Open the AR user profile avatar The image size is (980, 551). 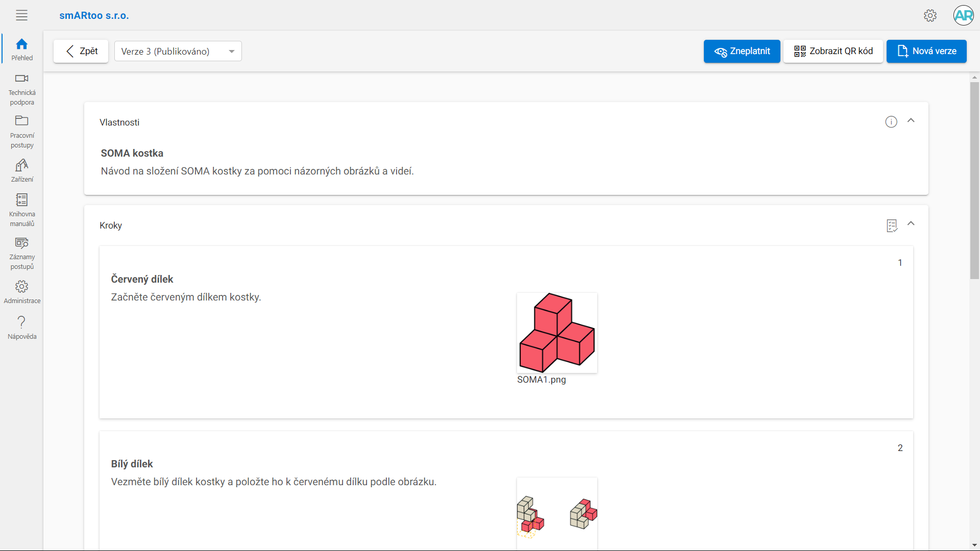[x=963, y=15]
